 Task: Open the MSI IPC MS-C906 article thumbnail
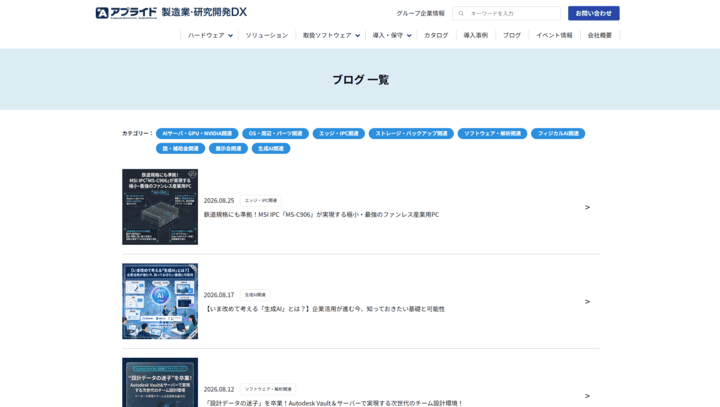(x=160, y=207)
